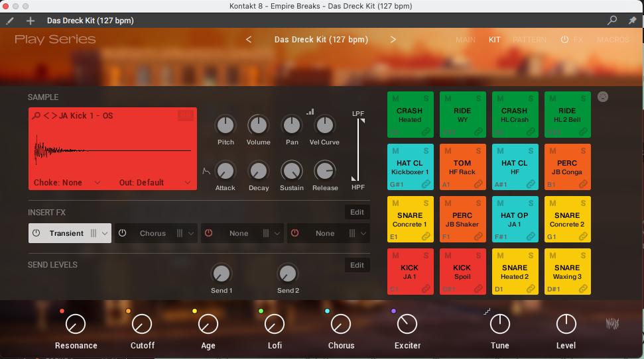Image resolution: width=644 pixels, height=359 pixels.
Task: Click the pin icon in top bar
Action: [x=633, y=20]
